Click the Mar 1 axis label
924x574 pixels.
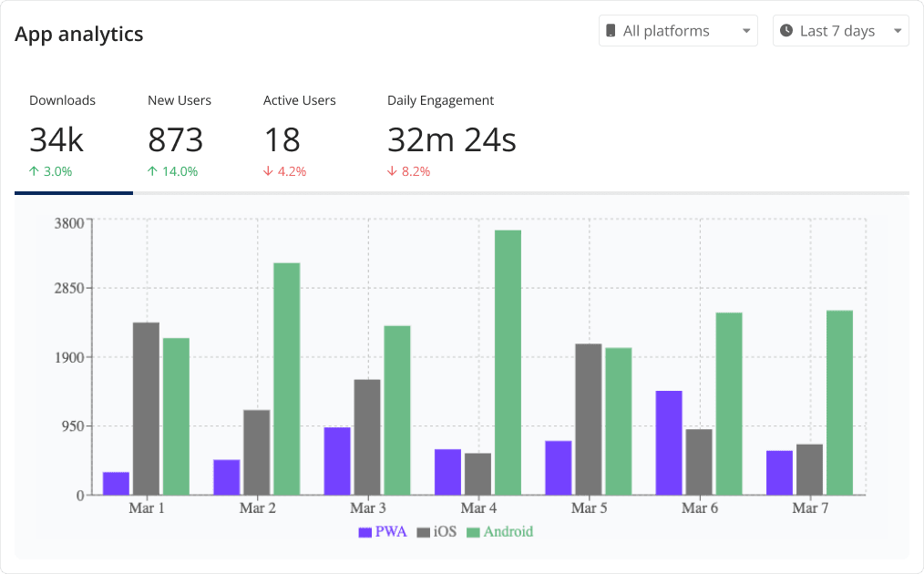coord(147,508)
